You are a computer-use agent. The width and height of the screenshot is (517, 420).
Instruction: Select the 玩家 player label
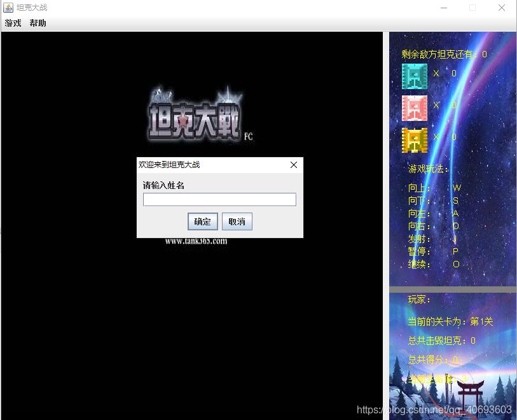pos(420,300)
